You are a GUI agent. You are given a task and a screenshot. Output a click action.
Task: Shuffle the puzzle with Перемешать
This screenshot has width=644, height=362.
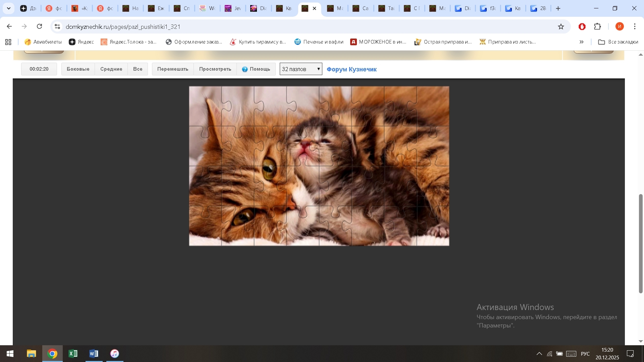(x=173, y=69)
